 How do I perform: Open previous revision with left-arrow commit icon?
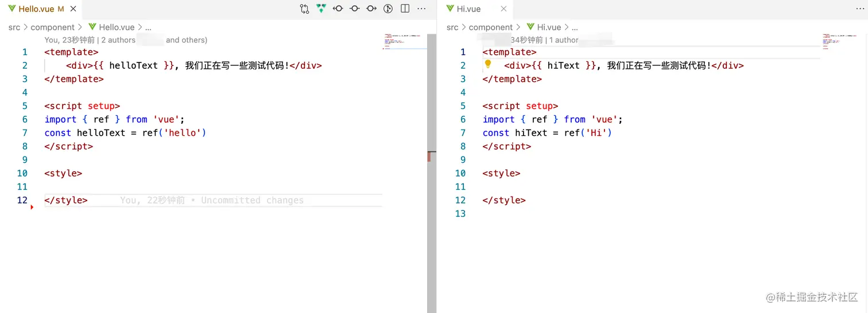tap(338, 9)
